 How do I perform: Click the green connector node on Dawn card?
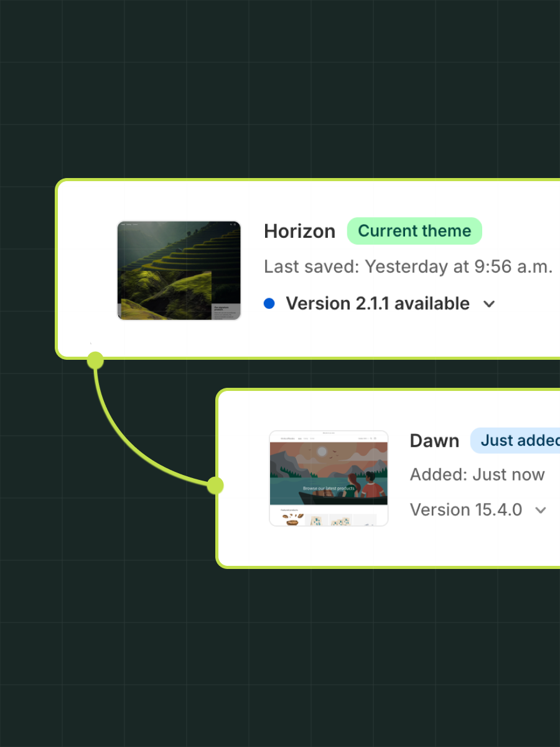point(215,485)
